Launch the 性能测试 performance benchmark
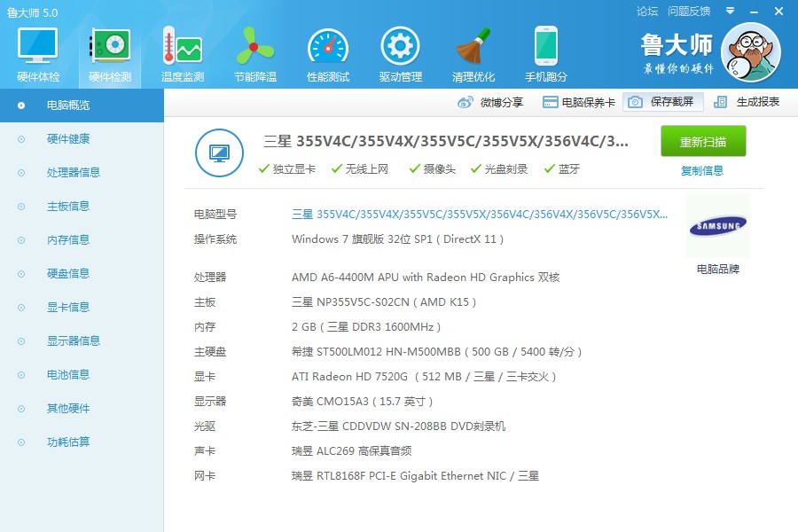 coord(328,53)
